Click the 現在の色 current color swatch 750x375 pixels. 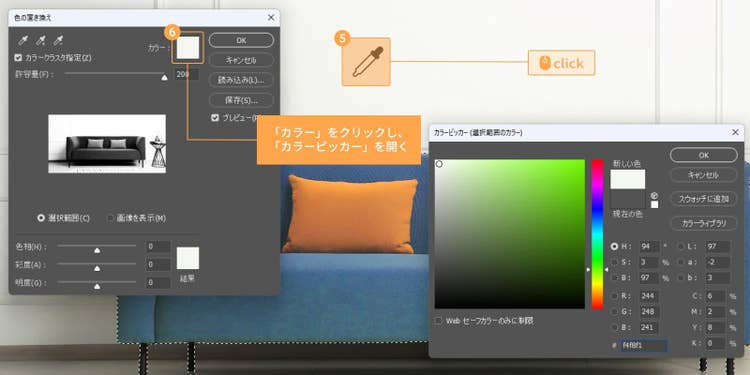coord(628,199)
